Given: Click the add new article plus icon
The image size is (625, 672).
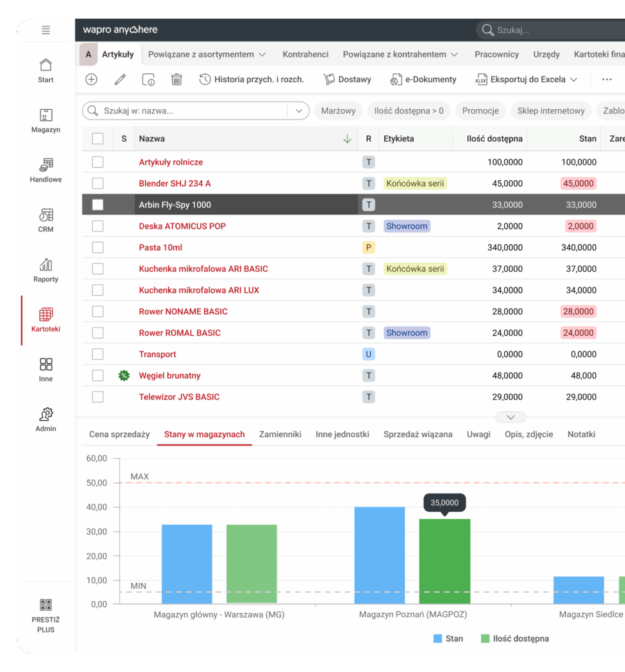Looking at the screenshot, I should click(x=92, y=79).
